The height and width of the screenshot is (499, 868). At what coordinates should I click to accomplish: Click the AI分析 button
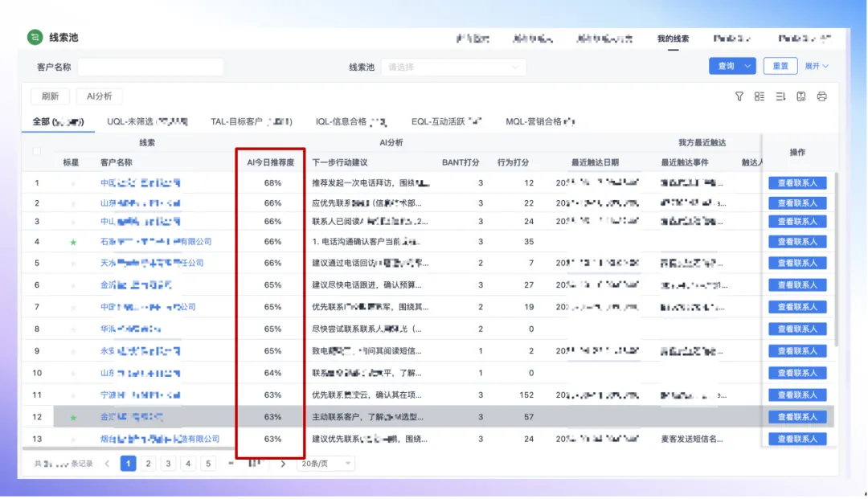tap(99, 96)
